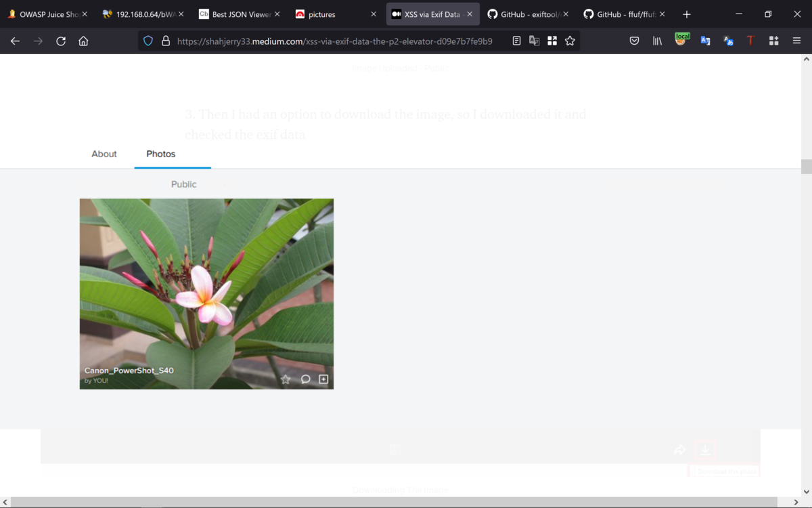Screen dimensions: 812x508
Task: Click the horizontal scrollbar right arrow
Action: coord(795,502)
